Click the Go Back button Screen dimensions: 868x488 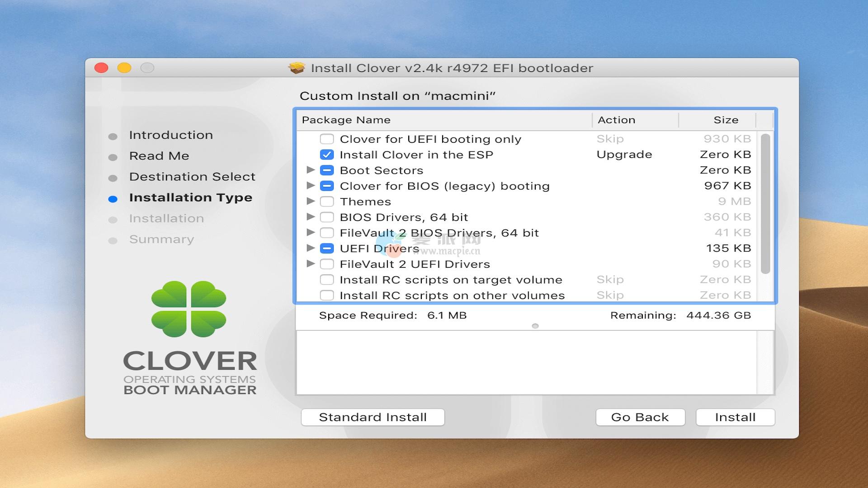click(x=640, y=417)
